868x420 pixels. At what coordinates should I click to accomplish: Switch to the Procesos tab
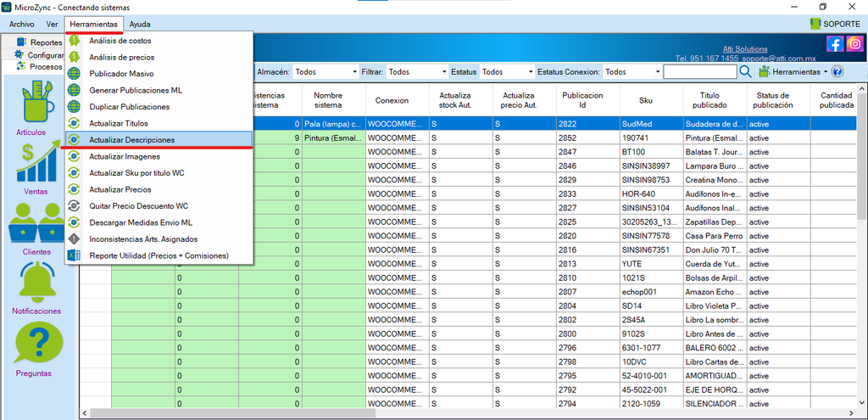39,66
